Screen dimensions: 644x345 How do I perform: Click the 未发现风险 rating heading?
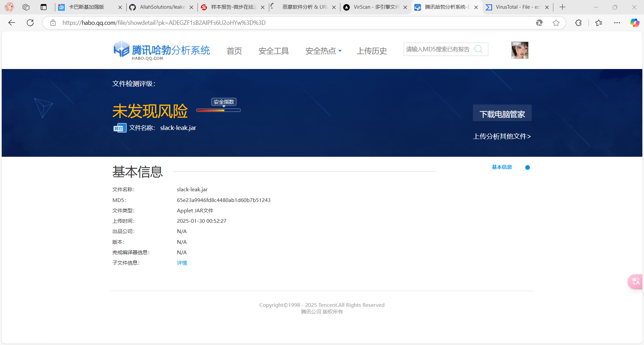click(x=150, y=111)
